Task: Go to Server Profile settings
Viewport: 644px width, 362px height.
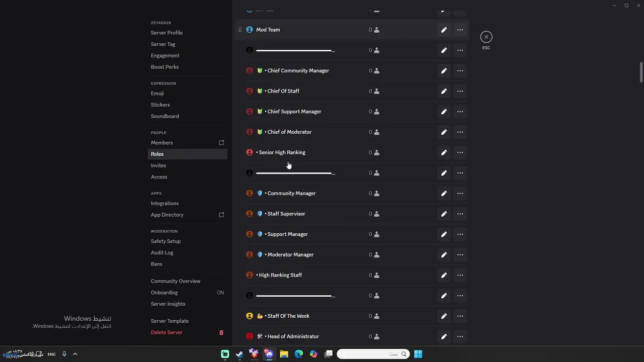Action: point(167,33)
